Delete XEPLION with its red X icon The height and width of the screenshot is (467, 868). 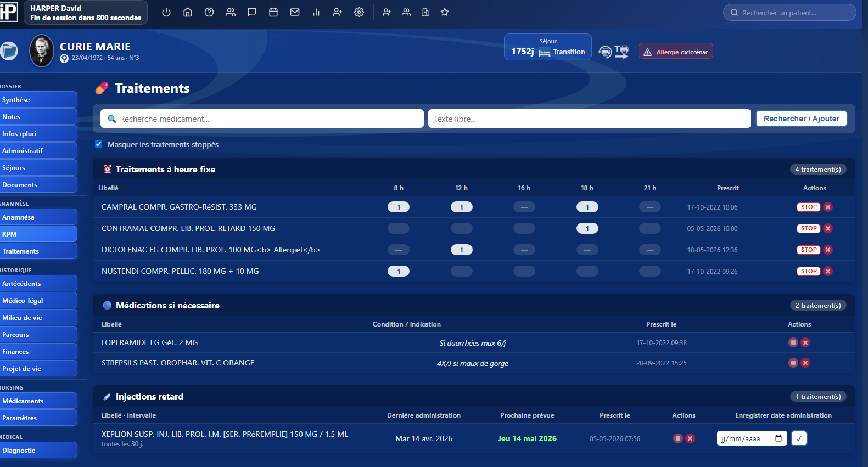pyautogui.click(x=690, y=438)
